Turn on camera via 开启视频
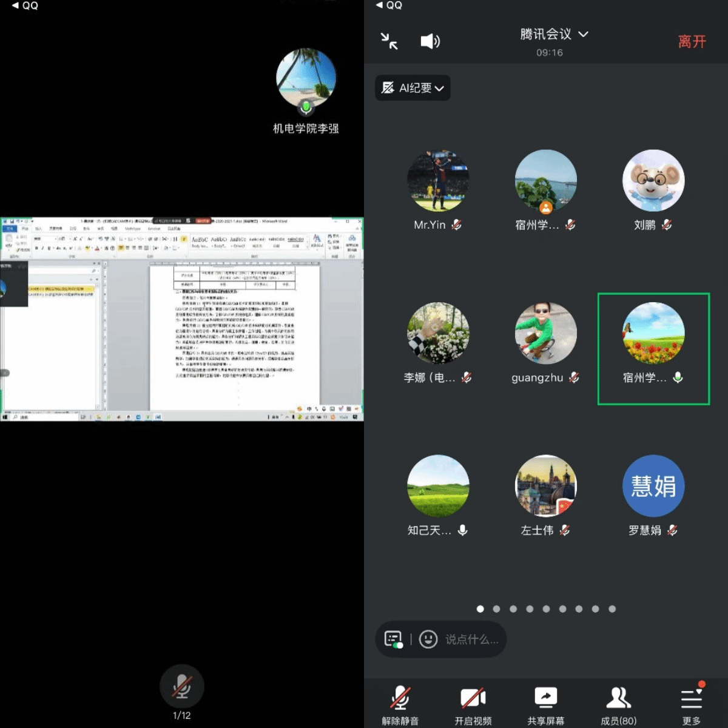 click(473, 706)
